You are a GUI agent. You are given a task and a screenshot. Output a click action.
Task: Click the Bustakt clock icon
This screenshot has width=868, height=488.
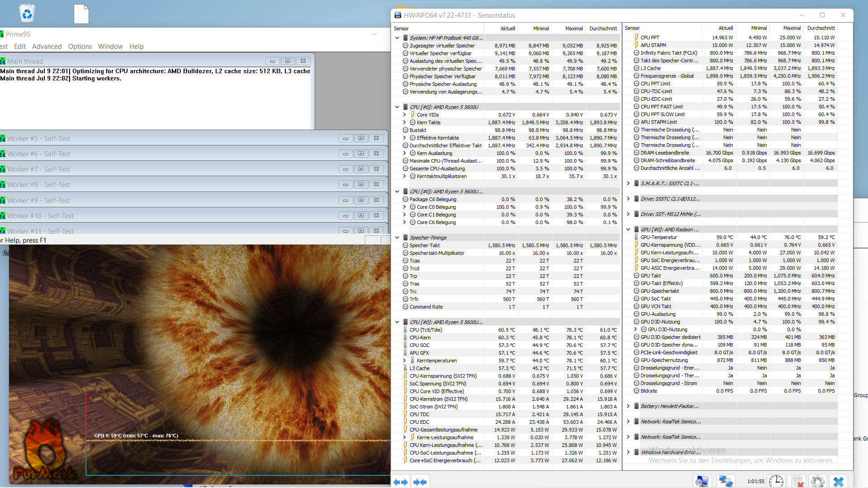click(x=406, y=130)
